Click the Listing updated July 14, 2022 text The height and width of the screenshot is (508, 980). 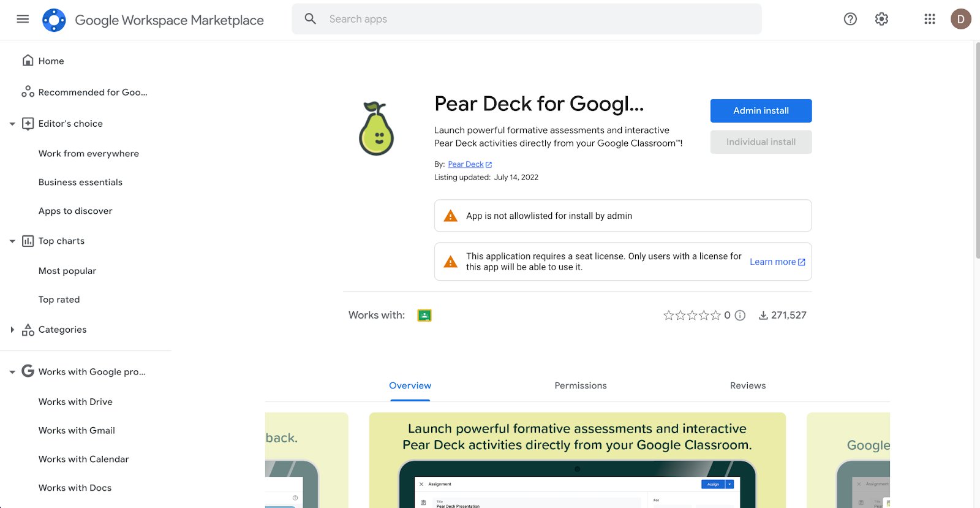tap(486, 178)
